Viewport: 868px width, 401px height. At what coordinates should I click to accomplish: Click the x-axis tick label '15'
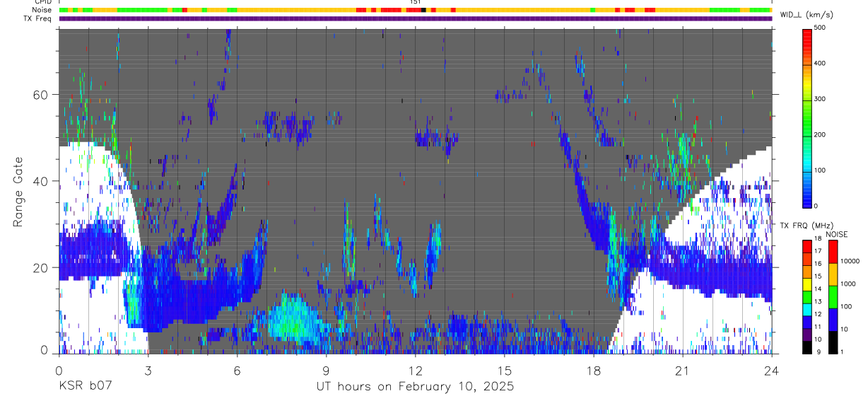pos(504,371)
